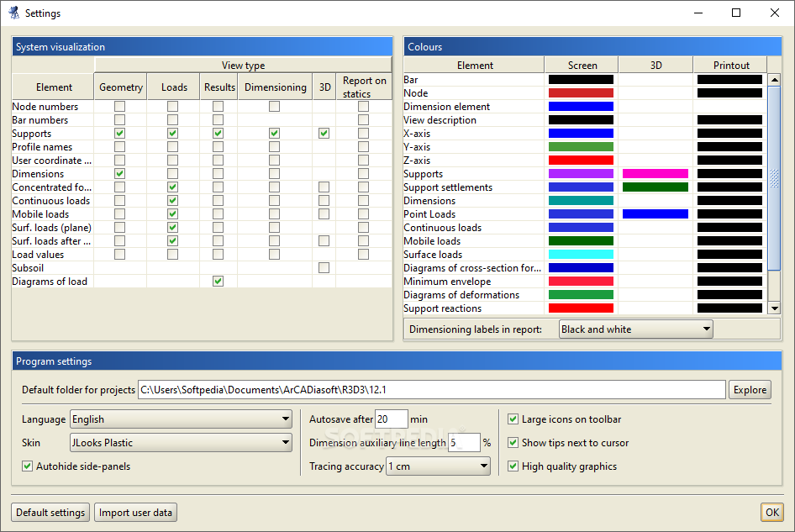Click the Default settings button
The width and height of the screenshot is (795, 532).
tap(50, 512)
